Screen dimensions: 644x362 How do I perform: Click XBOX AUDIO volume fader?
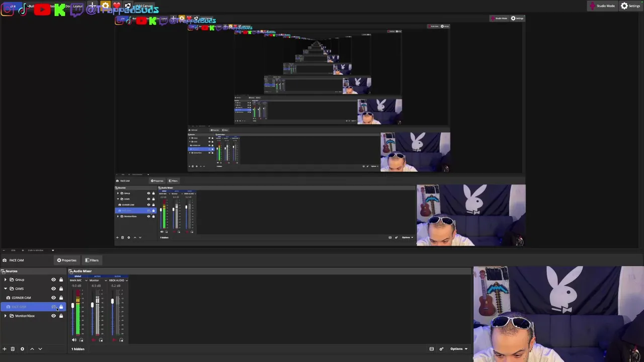(112, 301)
